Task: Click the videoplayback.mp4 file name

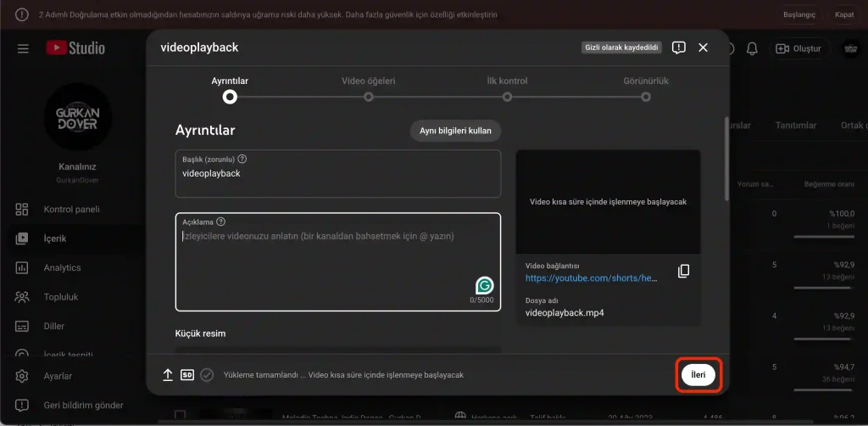Action: [x=565, y=312]
